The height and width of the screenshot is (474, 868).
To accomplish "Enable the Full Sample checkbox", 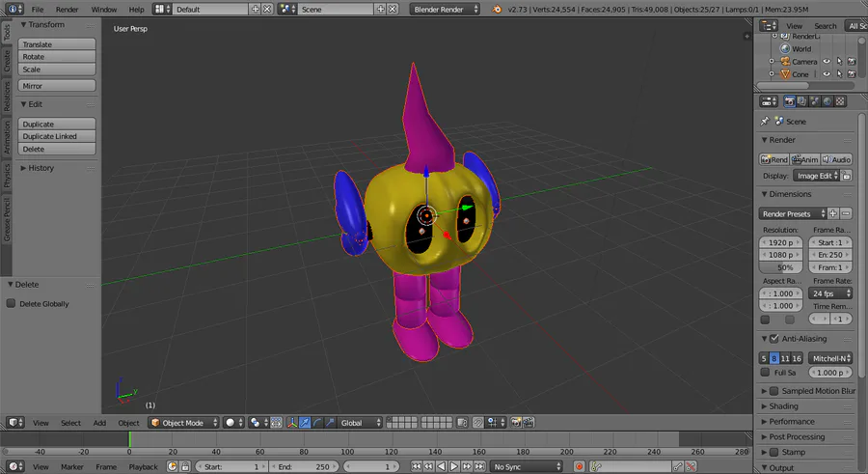I will point(765,372).
